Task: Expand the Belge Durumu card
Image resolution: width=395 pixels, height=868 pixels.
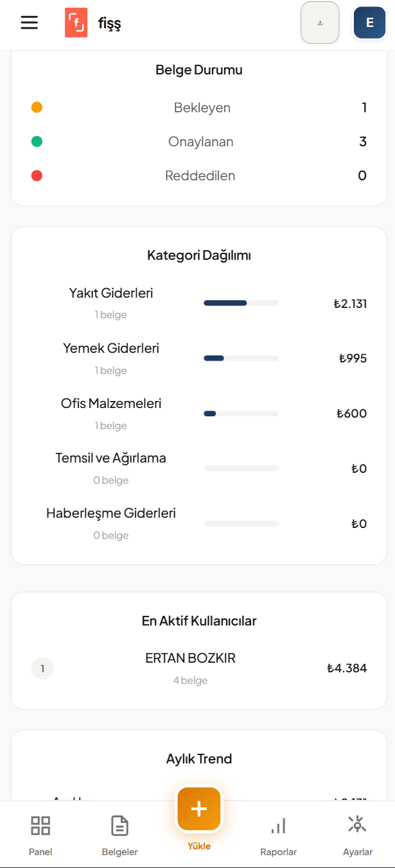Action: click(198, 70)
